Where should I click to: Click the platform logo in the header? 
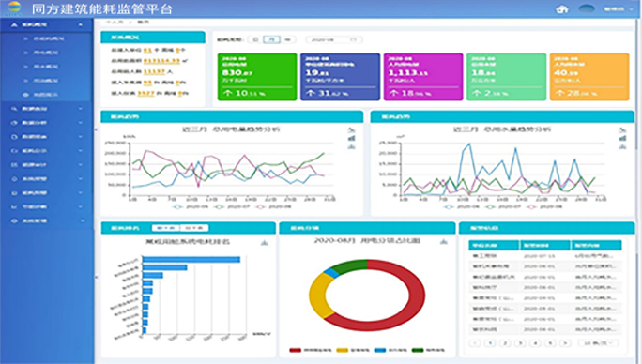click(13, 8)
